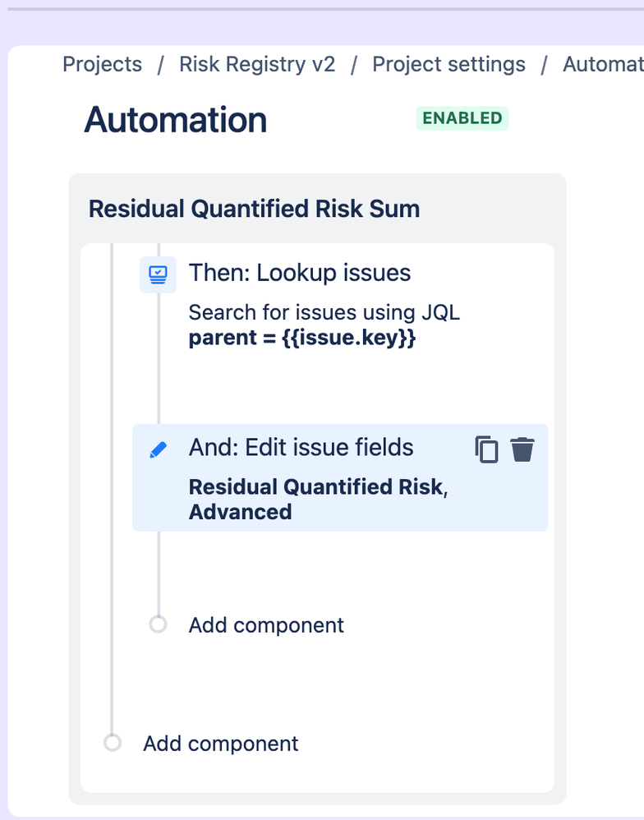This screenshot has width=644, height=820.
Task: Click Residual Quantified Risk, Advanced field text
Action: tap(317, 500)
